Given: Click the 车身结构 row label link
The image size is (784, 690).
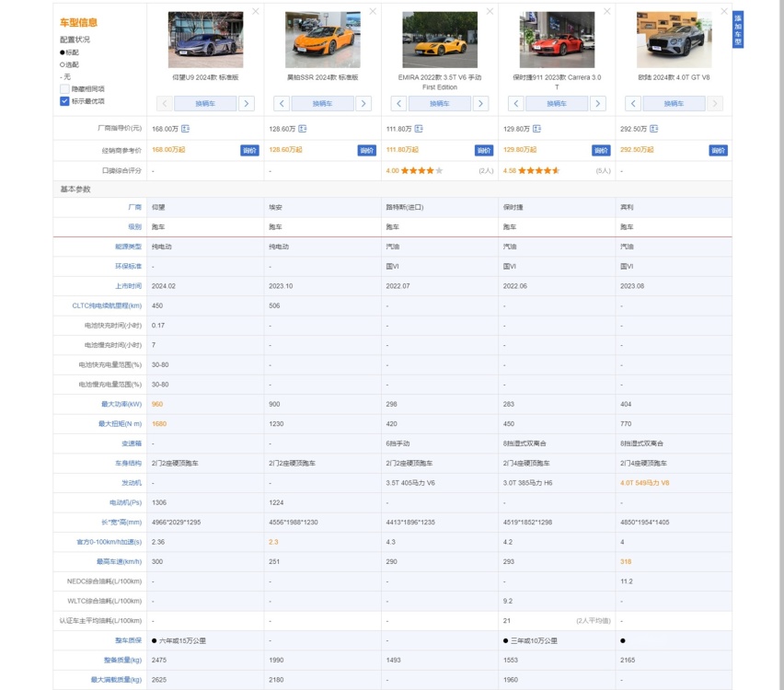Looking at the screenshot, I should click(129, 463).
